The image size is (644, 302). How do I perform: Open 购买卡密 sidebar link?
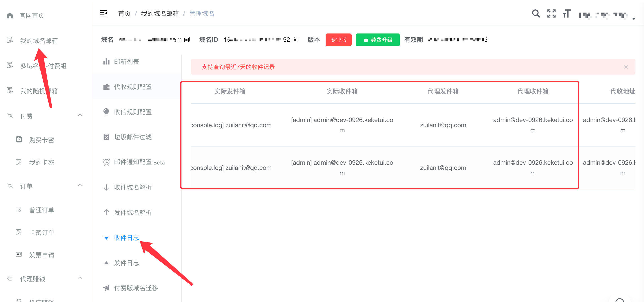(42, 140)
